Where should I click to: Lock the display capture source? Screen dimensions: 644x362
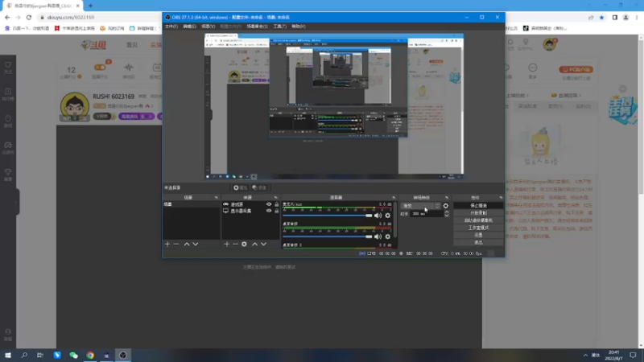pyautogui.click(x=276, y=211)
